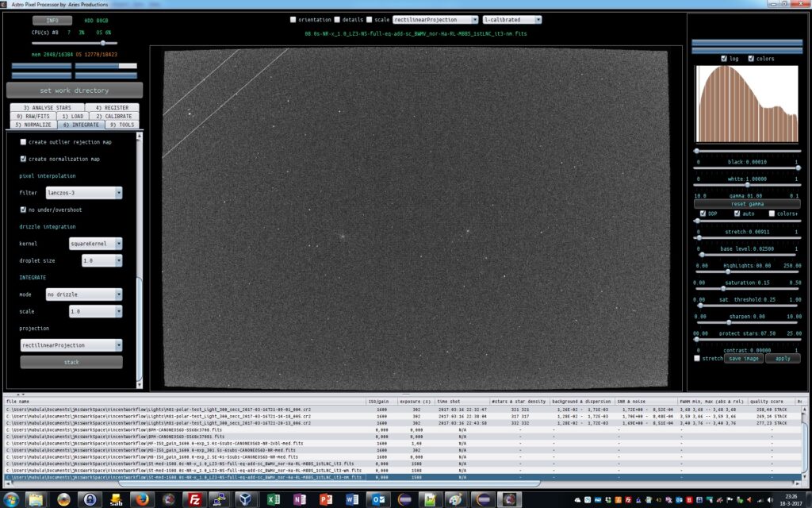Enable the stretch checkbox beside save image
This screenshot has width=812, height=508.
[697, 358]
